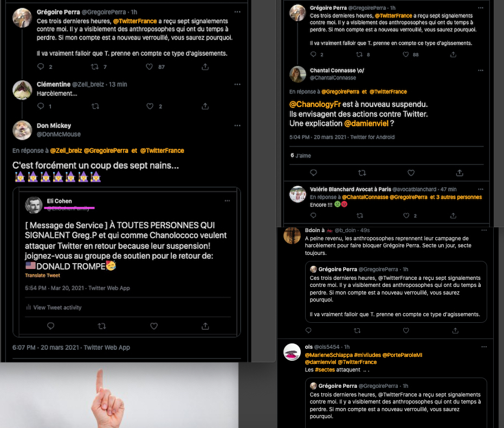Reply to Clémentine's tweet
The height and width of the screenshot is (428, 504).
point(41,106)
